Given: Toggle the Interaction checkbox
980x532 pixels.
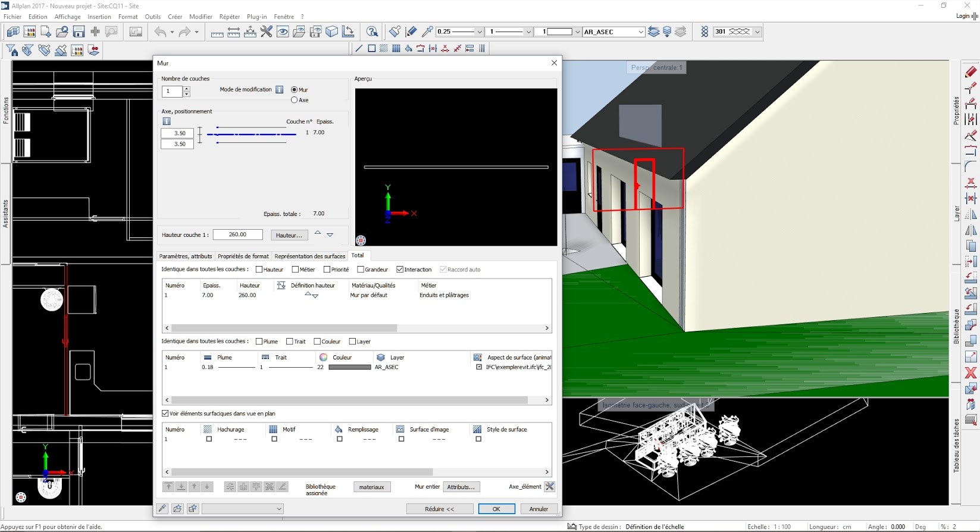Looking at the screenshot, I should 400,270.
